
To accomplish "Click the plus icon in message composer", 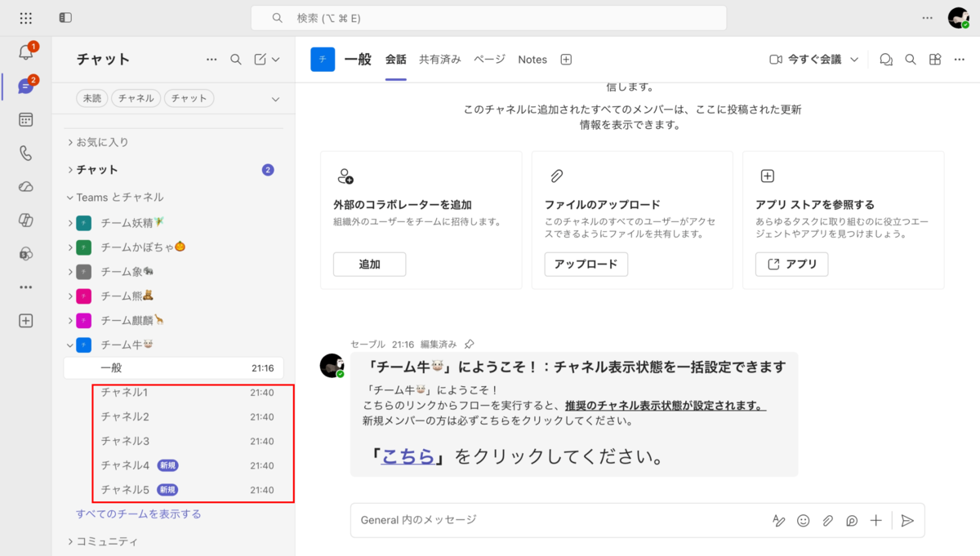I will (876, 520).
